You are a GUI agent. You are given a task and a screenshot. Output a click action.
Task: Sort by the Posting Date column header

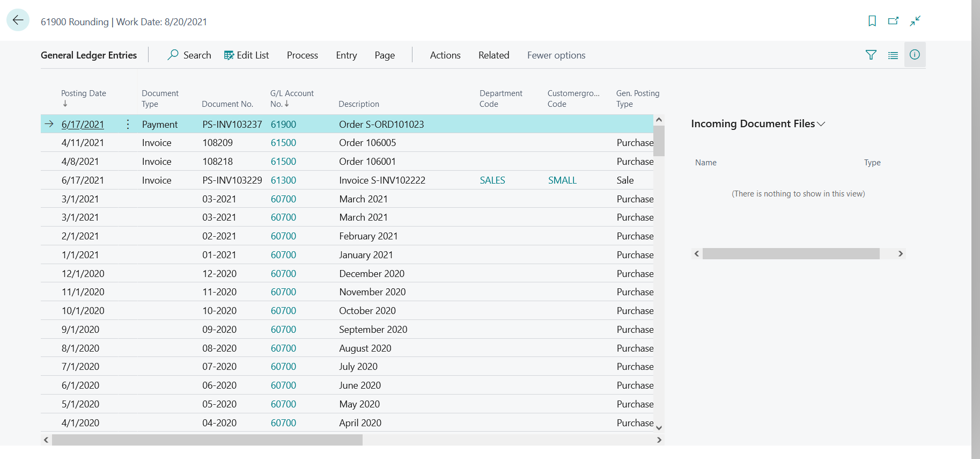click(84, 98)
